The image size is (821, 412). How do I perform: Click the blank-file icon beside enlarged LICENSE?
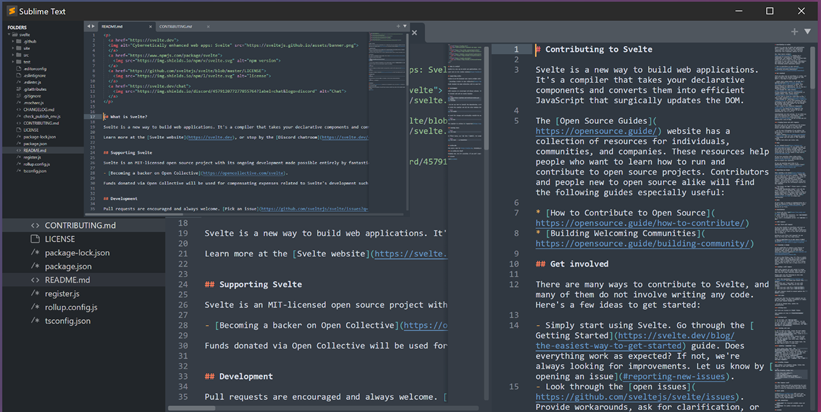click(x=35, y=239)
